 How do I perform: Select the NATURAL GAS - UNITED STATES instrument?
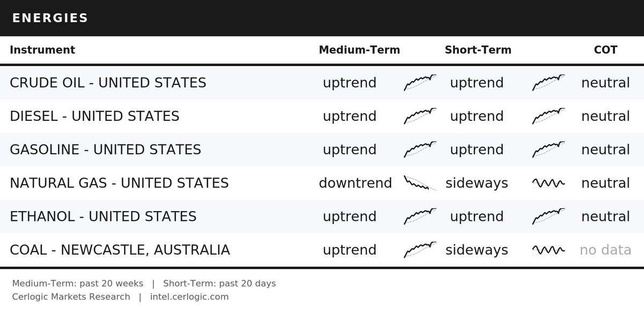pos(119,183)
